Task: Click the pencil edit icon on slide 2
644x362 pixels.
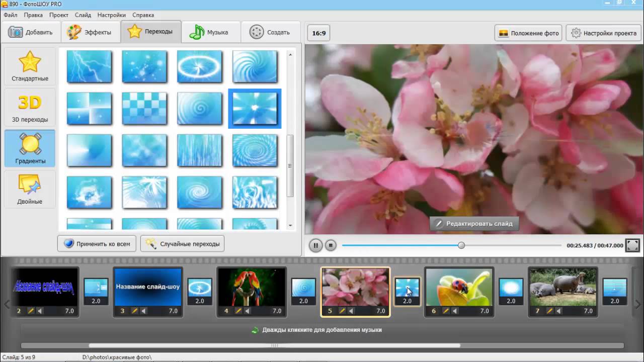Action: click(x=31, y=311)
